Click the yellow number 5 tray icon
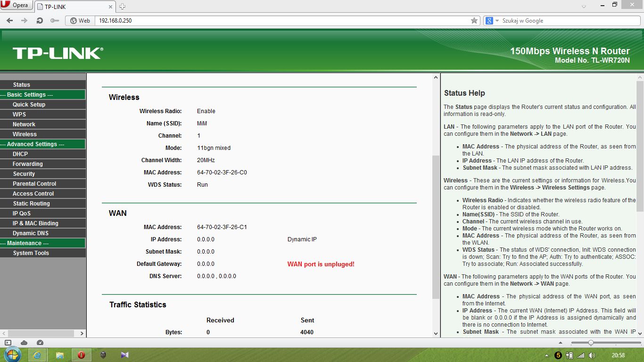 click(558, 355)
